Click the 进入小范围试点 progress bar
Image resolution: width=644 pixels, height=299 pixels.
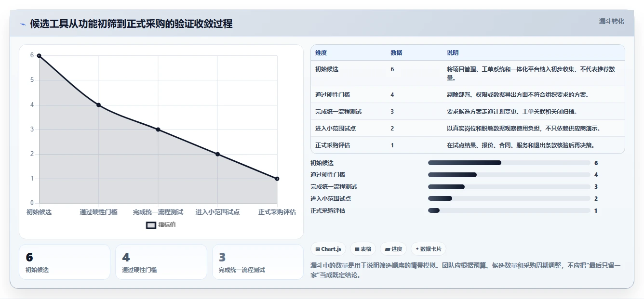(x=509, y=198)
